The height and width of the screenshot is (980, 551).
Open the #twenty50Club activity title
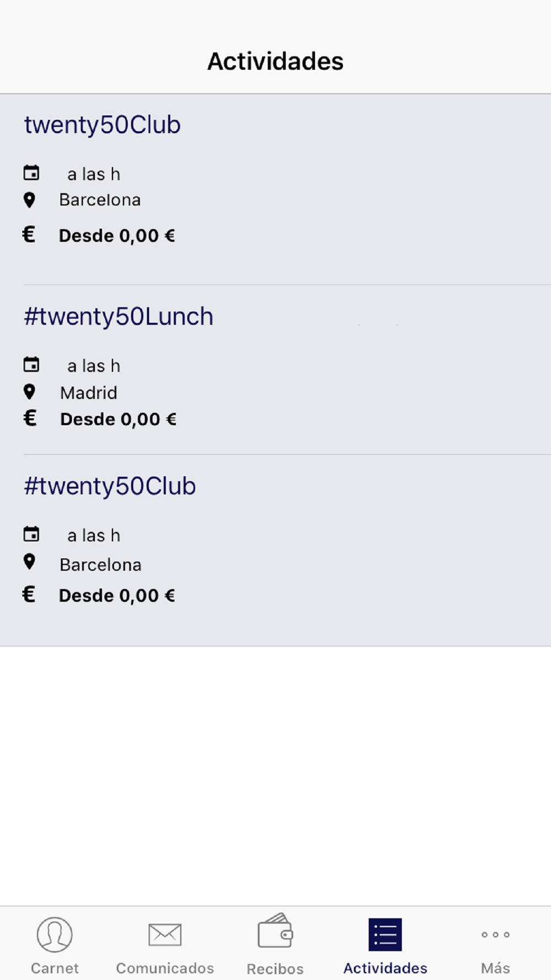coord(110,486)
